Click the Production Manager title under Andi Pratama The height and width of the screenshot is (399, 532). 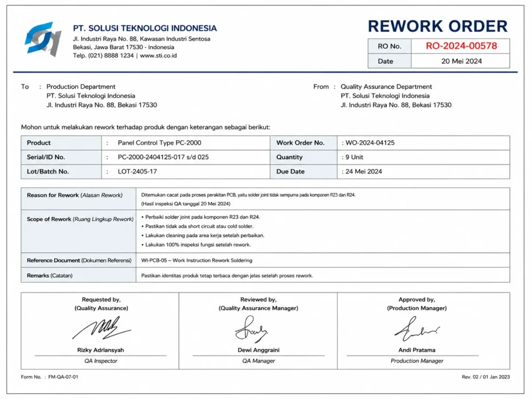(x=417, y=361)
